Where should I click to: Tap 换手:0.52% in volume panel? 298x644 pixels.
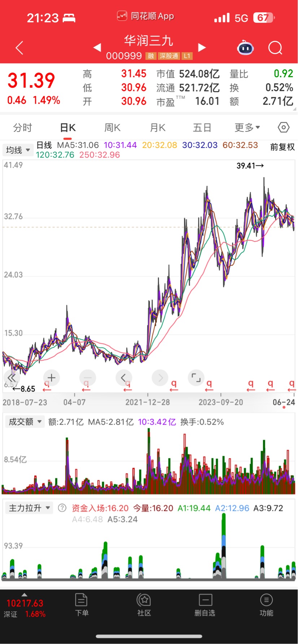(202, 422)
